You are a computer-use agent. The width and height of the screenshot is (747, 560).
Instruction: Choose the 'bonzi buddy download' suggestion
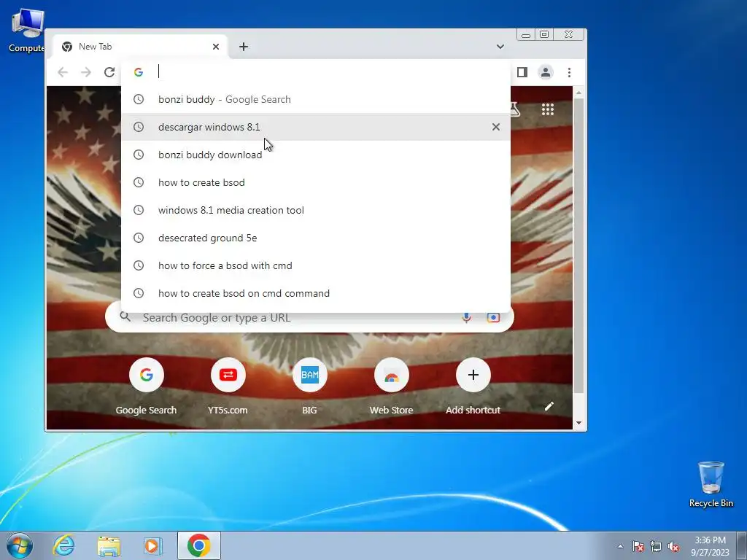tap(316, 155)
